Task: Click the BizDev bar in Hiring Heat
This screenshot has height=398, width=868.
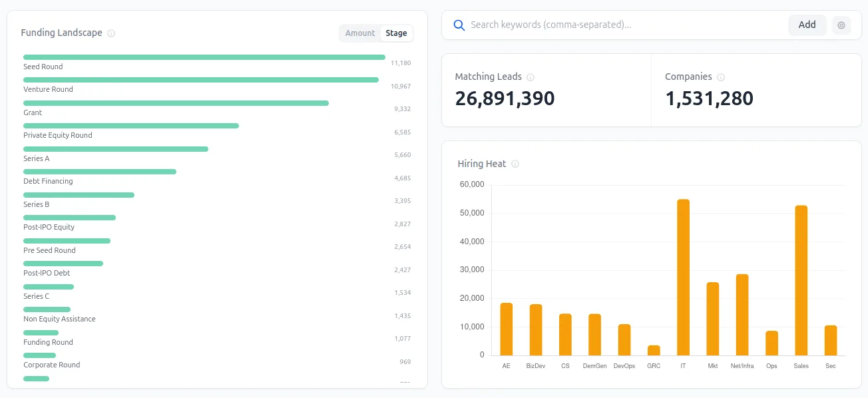Action: coord(536,329)
